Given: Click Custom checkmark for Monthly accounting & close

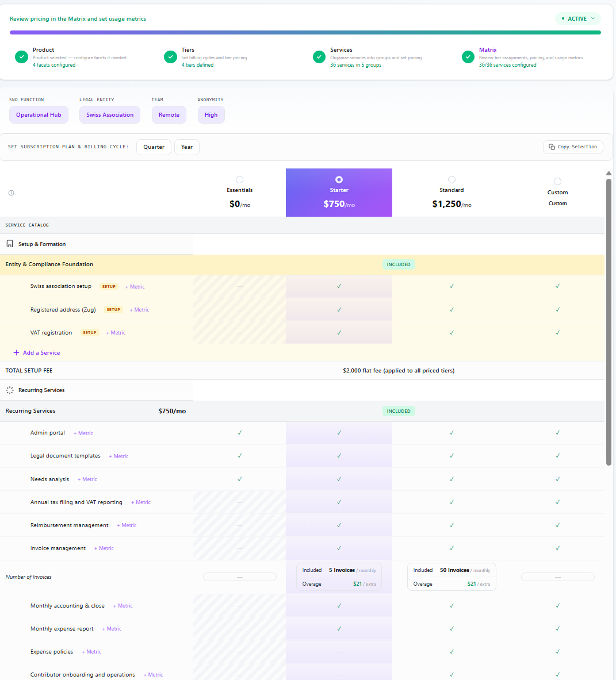Looking at the screenshot, I should click(x=557, y=605).
